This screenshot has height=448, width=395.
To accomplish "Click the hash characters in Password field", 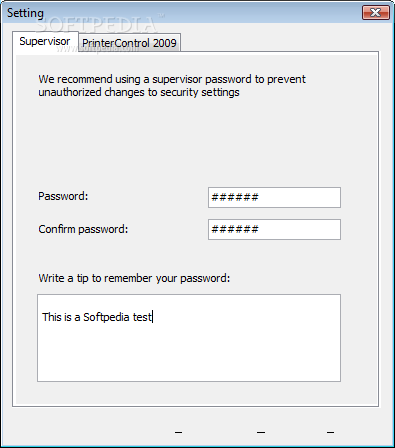I will click(x=235, y=197).
